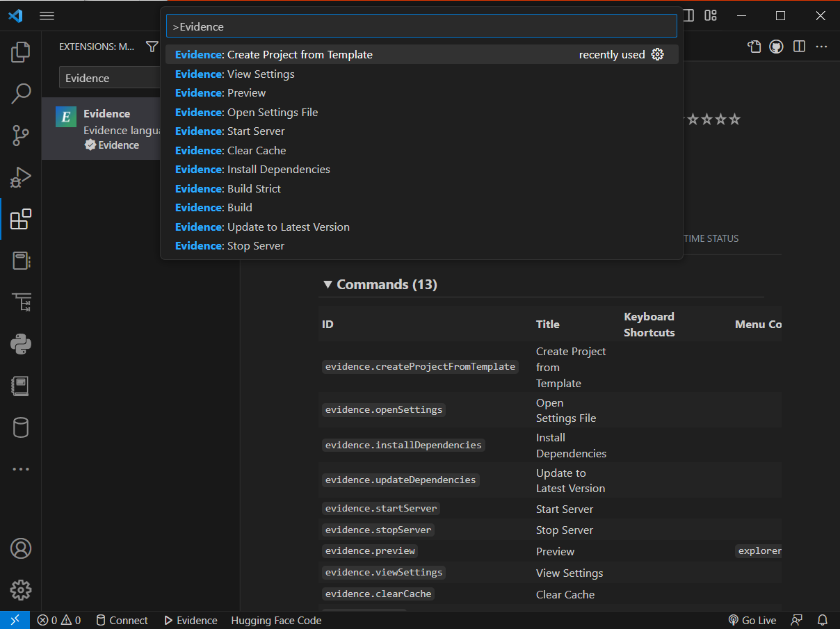Click the Evidence extension logo thumbnail
Screen dimensions: 840x629
click(x=65, y=117)
